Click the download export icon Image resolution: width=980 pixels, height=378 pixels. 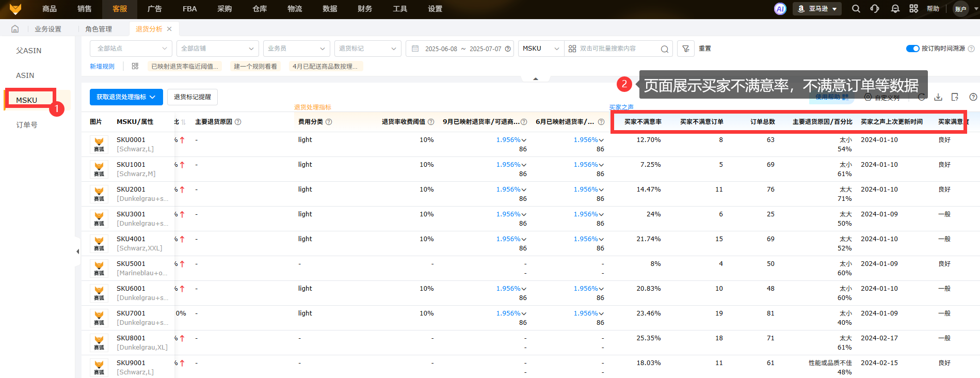(x=938, y=97)
